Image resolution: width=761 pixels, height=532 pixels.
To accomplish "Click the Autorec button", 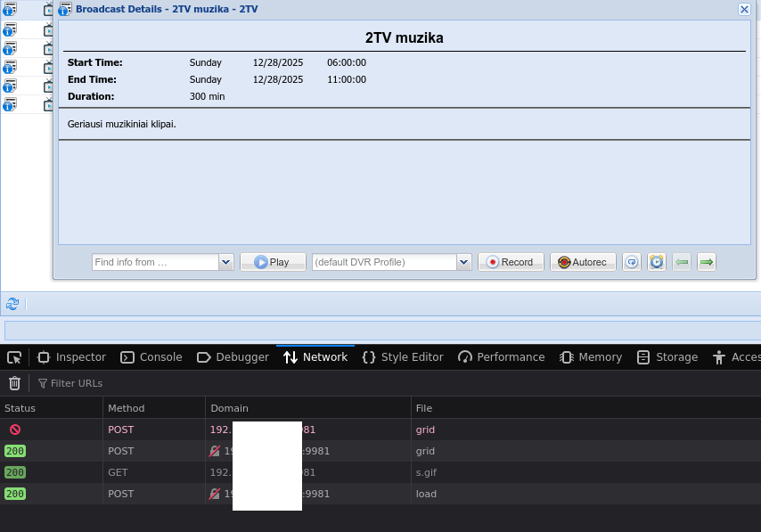I will pos(583,262).
